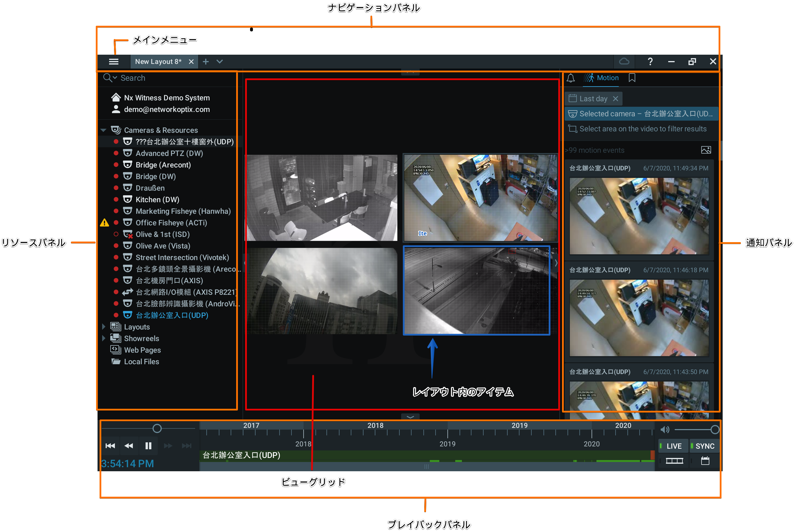Open the bookmarks tab icon

[632, 78]
